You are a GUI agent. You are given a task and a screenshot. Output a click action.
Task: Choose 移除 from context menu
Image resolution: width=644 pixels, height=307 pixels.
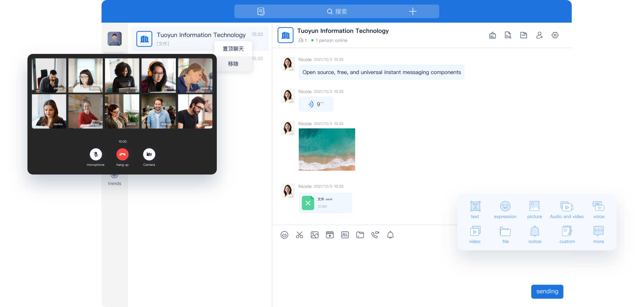pos(233,64)
